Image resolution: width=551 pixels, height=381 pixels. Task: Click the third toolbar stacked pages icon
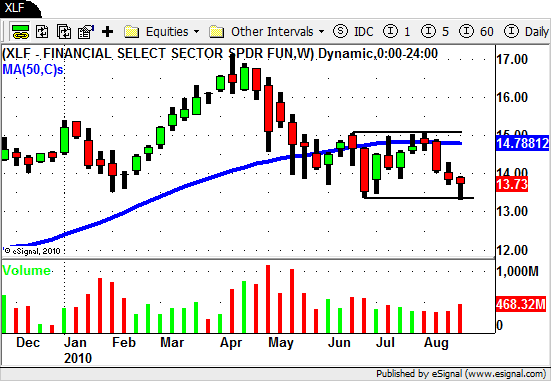(64, 32)
